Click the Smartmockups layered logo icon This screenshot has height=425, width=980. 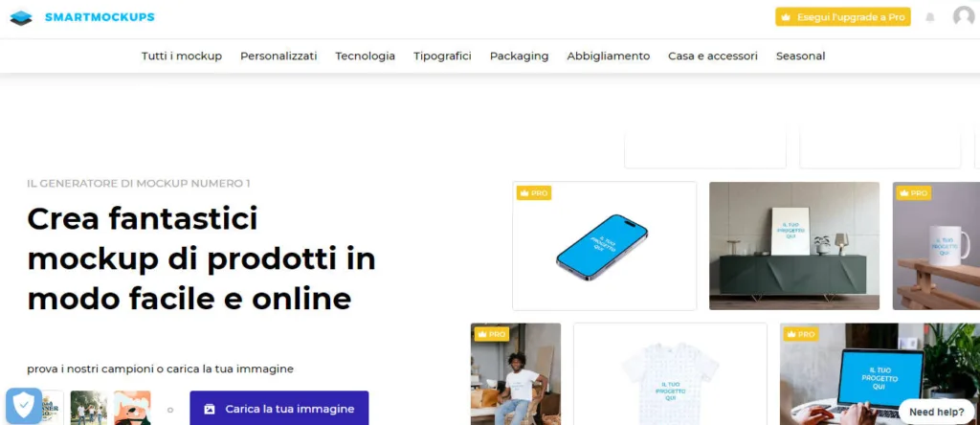21,17
